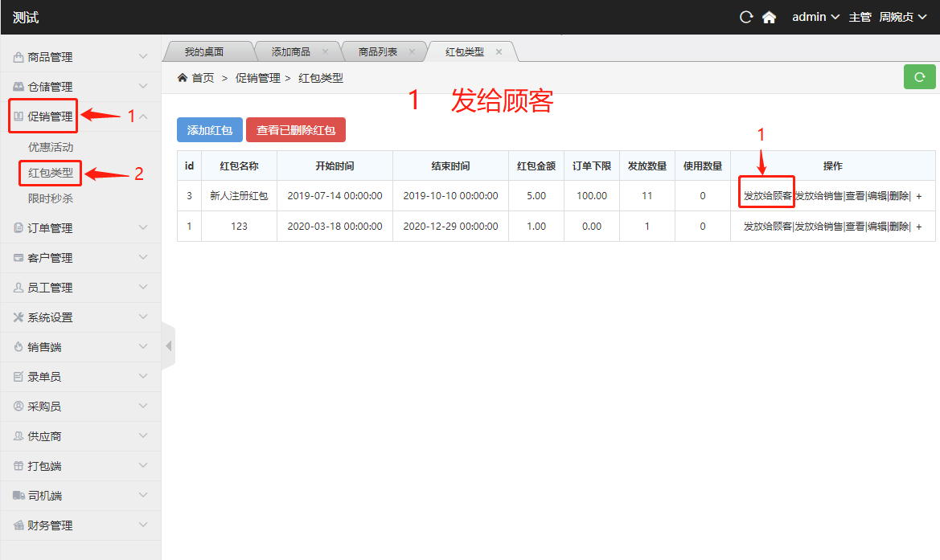This screenshot has height=560, width=940.
Task: Close the 红包类型 tab
Action: click(499, 51)
